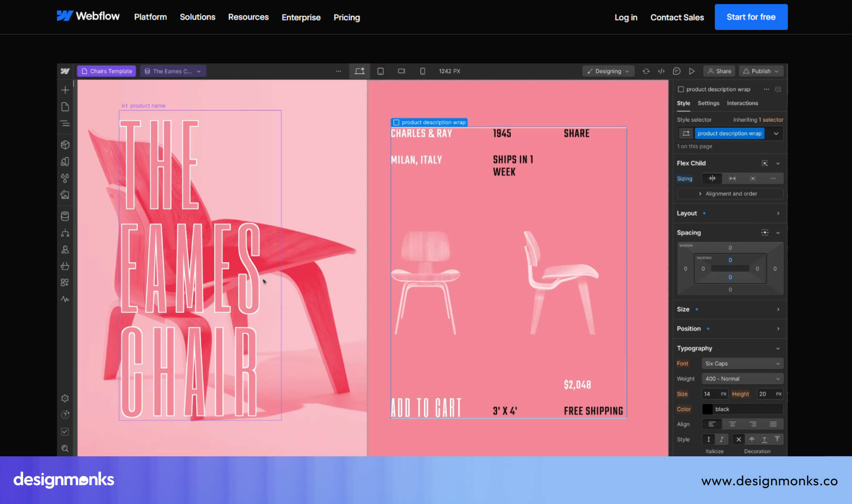
Task: Open the comments bubble icon in toolbar
Action: tap(676, 71)
